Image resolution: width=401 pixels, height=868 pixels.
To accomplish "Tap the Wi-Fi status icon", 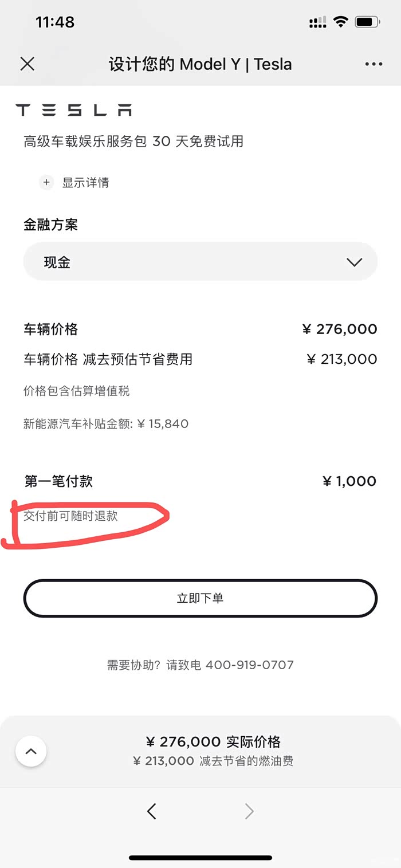I will [341, 22].
